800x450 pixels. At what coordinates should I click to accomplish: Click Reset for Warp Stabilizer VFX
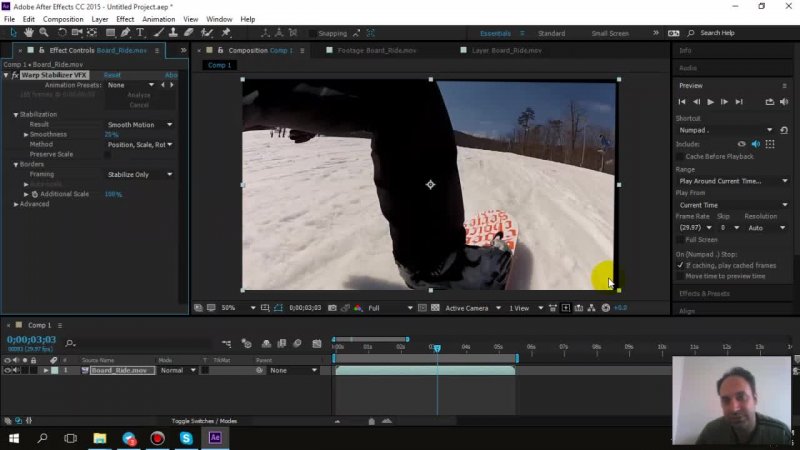(x=112, y=75)
